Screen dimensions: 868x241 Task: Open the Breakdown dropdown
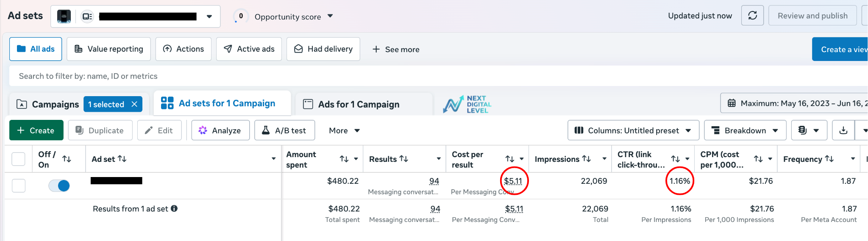point(745,130)
